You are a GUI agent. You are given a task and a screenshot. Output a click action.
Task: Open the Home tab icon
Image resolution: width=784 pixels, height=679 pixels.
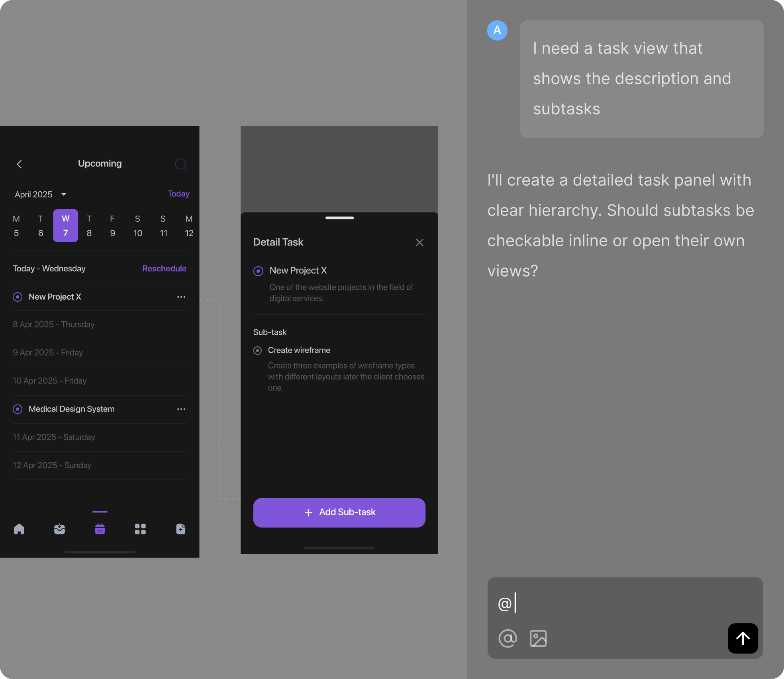pyautogui.click(x=19, y=529)
